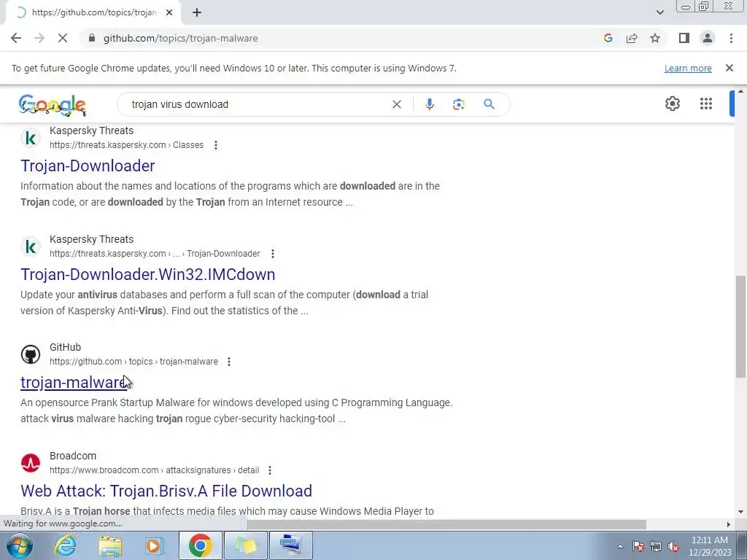Screen dimensions: 747x560
Task: Dismiss the Chrome update notification bar
Action: point(729,68)
